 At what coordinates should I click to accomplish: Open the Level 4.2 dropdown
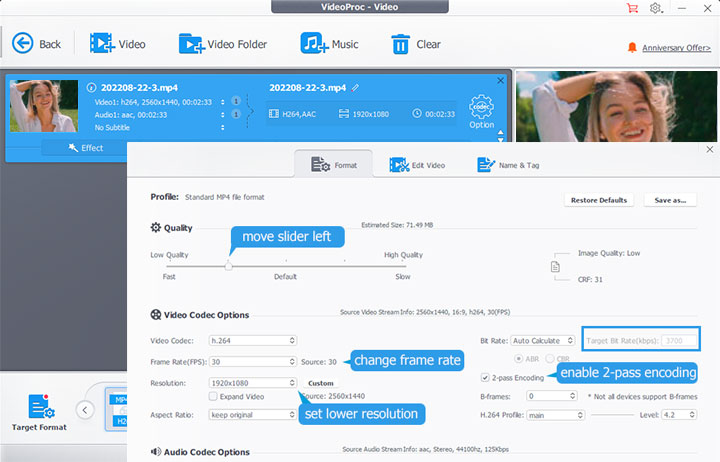click(x=679, y=415)
